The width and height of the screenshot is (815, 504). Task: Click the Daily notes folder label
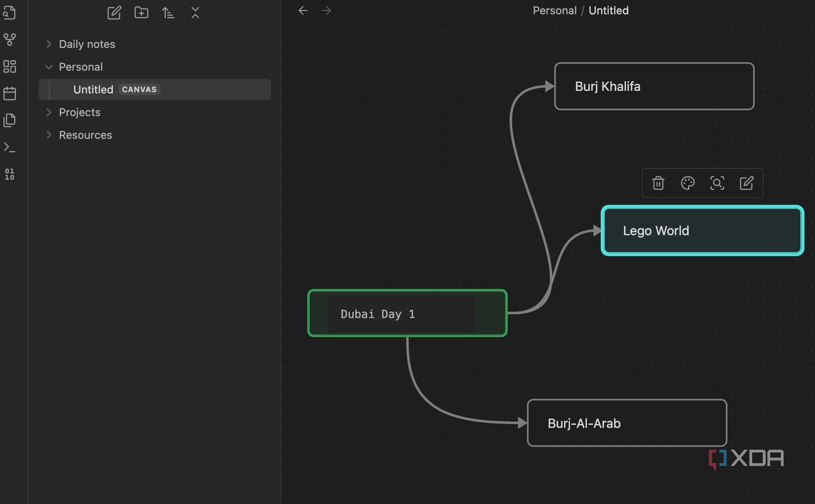pos(87,44)
